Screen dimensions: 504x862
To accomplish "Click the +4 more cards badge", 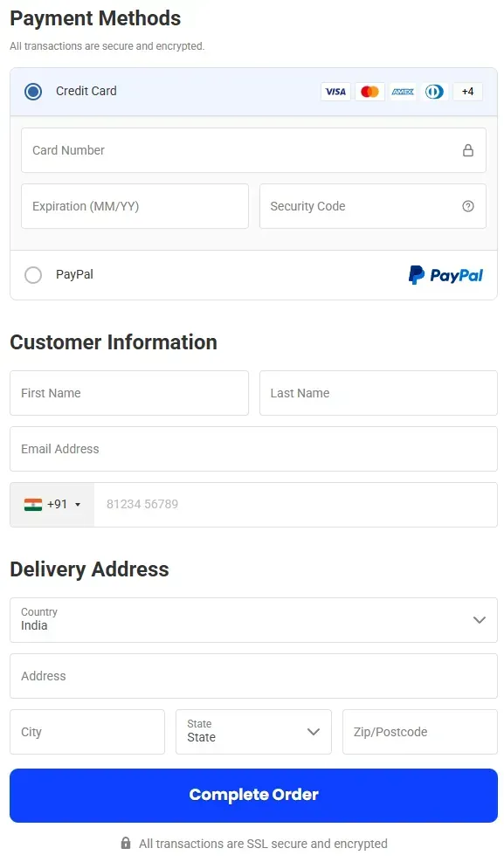I will tap(467, 91).
